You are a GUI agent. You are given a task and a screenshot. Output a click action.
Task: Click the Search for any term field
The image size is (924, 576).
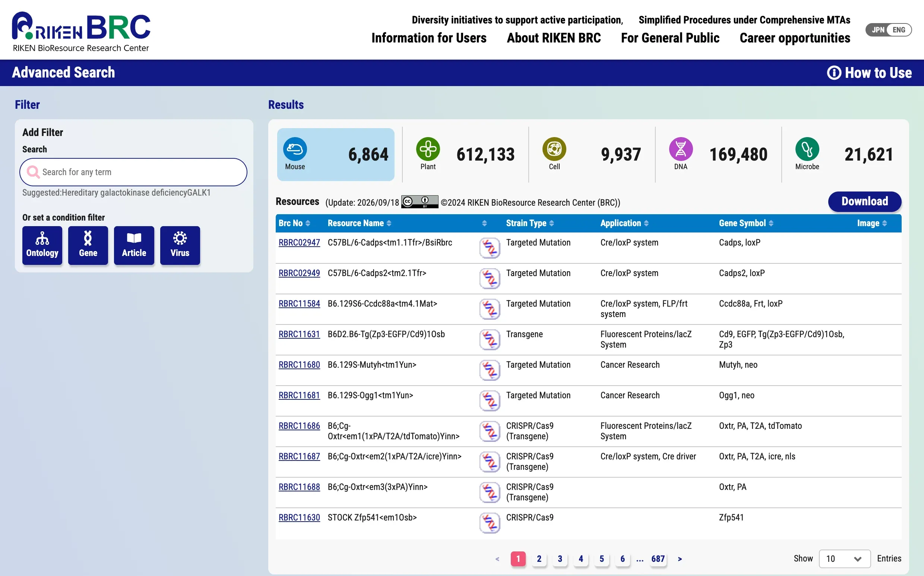(133, 172)
